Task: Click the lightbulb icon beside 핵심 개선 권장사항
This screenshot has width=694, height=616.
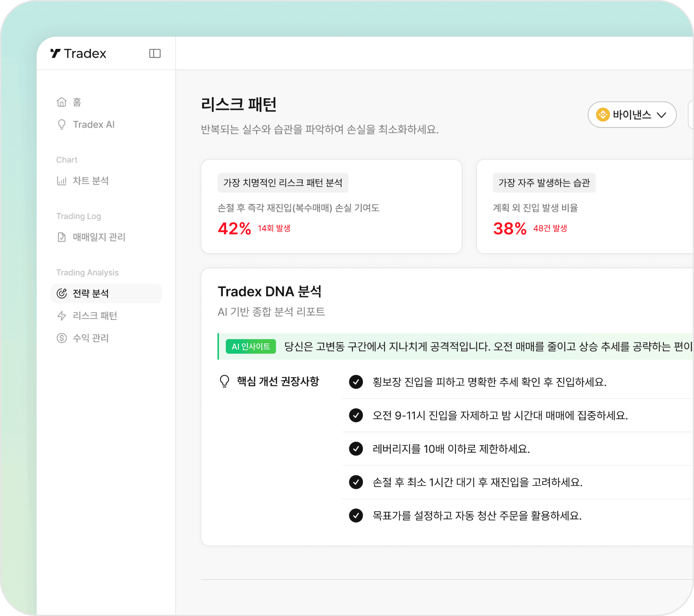Action: [x=224, y=381]
